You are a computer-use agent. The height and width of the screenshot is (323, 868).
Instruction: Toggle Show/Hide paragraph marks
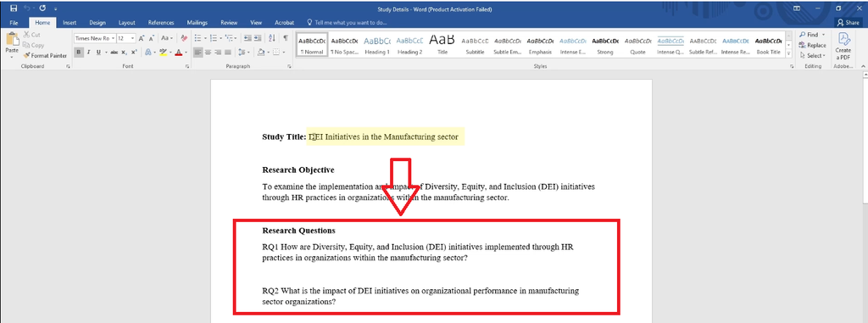(x=285, y=38)
